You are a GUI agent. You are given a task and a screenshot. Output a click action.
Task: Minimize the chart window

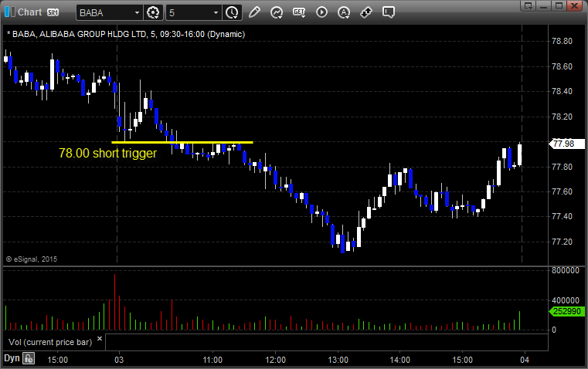point(543,5)
